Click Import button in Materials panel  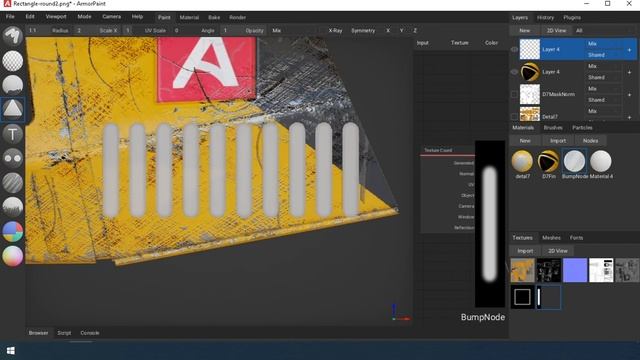click(x=558, y=141)
